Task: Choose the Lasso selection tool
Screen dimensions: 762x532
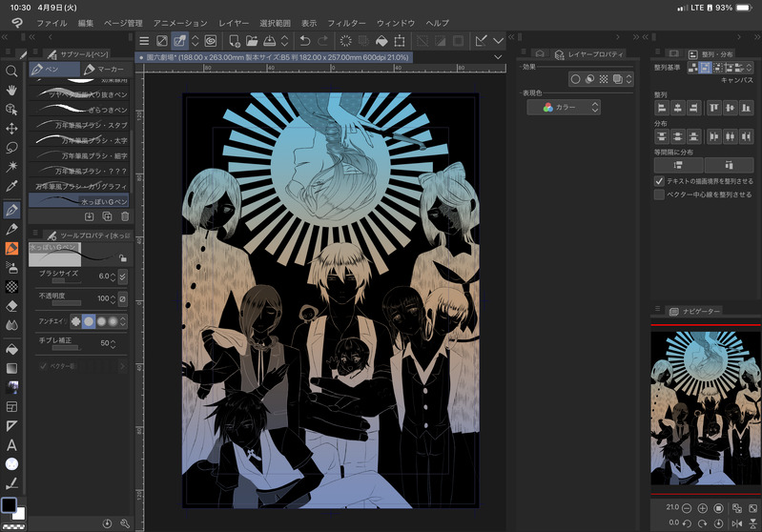Action: coord(11,148)
